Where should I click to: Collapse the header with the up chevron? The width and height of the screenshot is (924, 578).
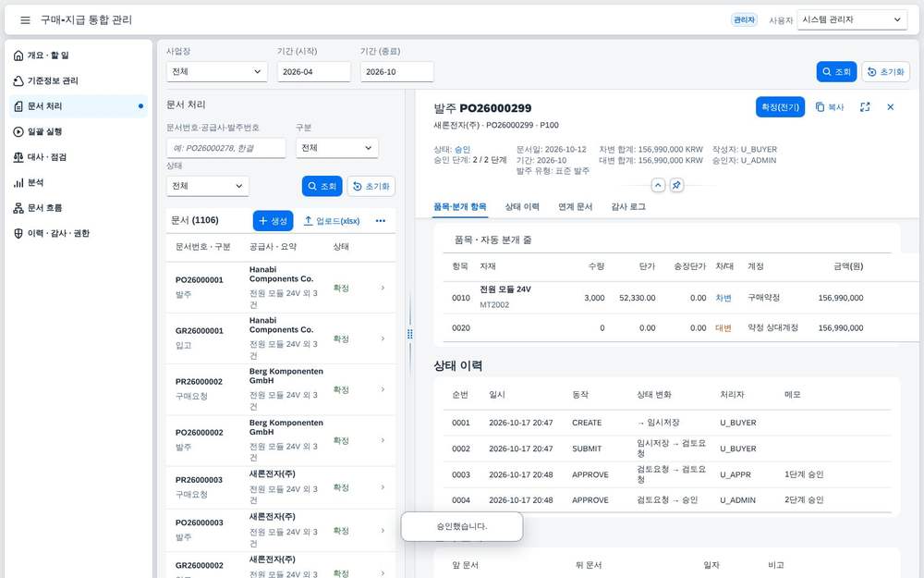658,185
